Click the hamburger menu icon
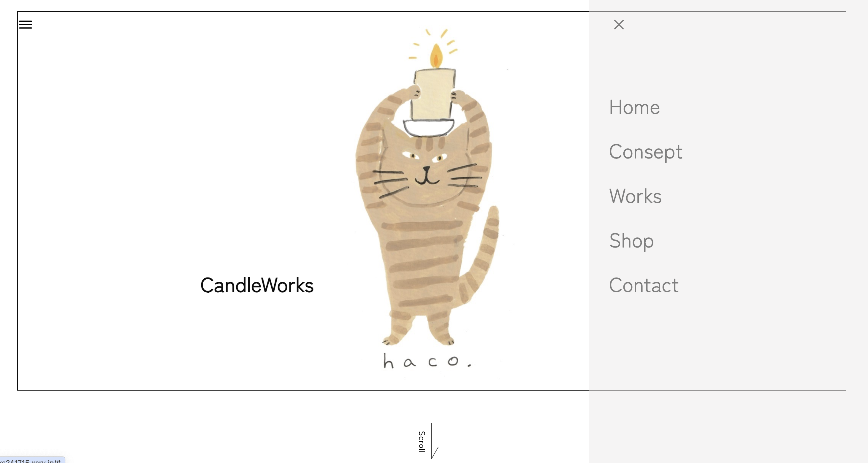 click(x=25, y=25)
